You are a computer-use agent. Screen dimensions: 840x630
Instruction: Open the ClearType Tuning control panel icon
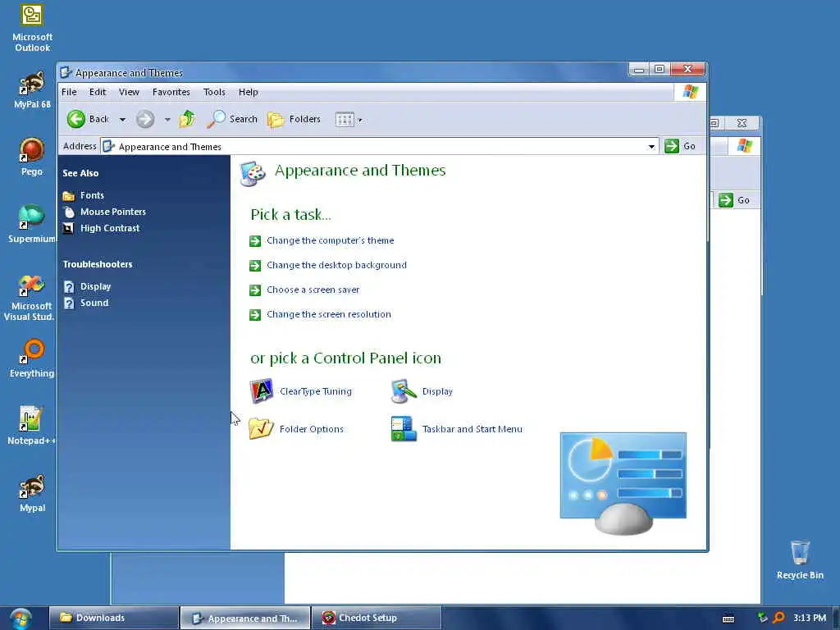point(300,391)
